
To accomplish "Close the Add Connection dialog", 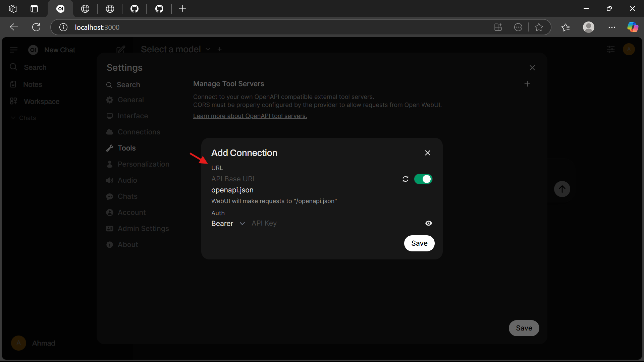I will tap(427, 153).
